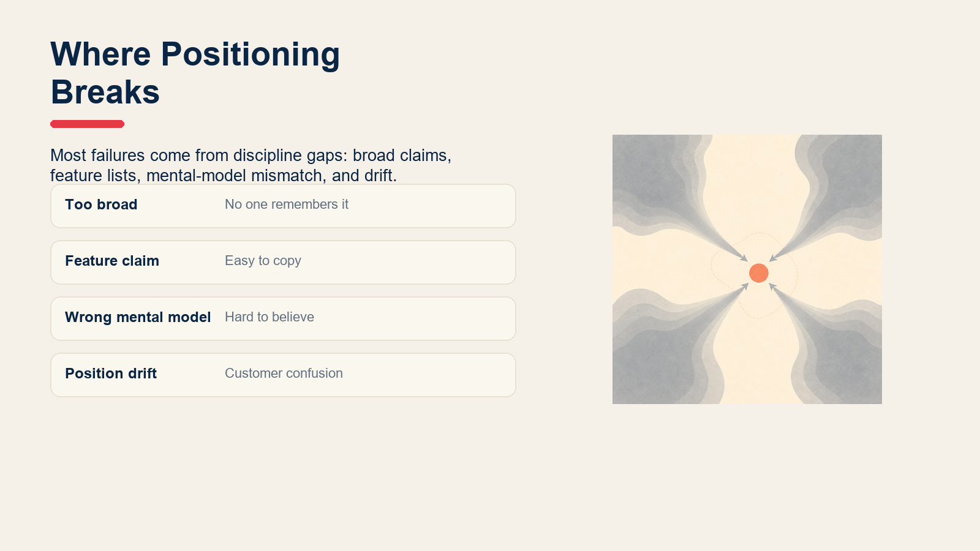Click the 'No one remembers it' text
This screenshot has height=551, width=980.
287,204
